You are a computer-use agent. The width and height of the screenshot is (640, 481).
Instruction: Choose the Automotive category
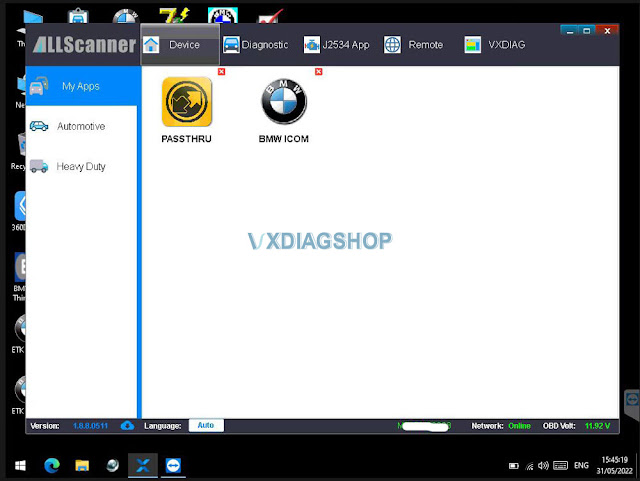click(x=81, y=126)
